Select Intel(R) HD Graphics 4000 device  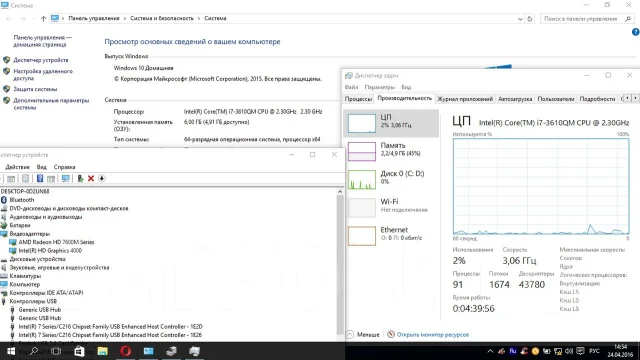[x=50, y=251]
